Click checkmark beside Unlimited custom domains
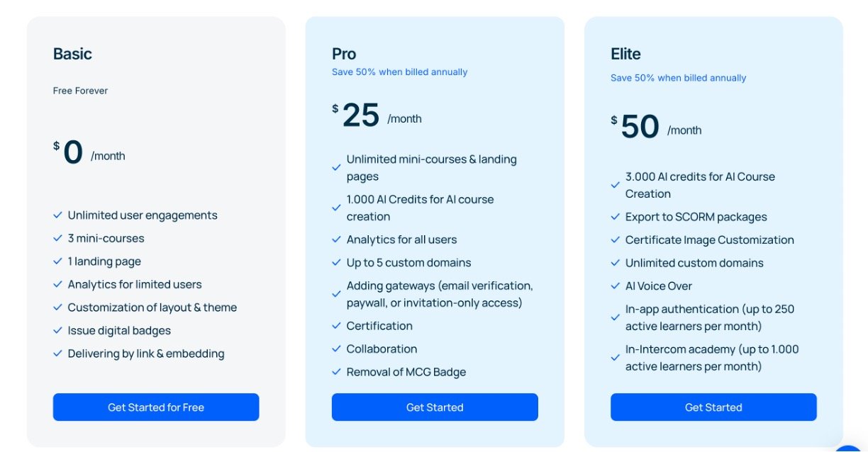The image size is (868, 452). (x=615, y=263)
